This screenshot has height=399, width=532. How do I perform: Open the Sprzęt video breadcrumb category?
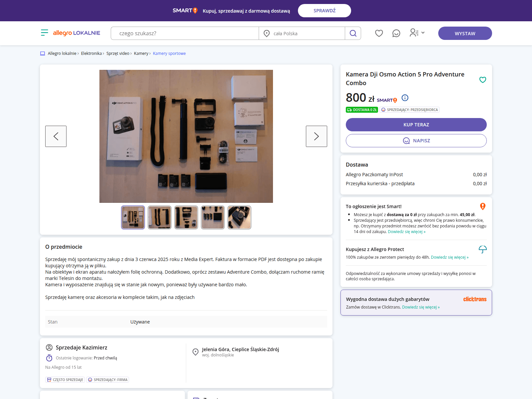point(118,54)
